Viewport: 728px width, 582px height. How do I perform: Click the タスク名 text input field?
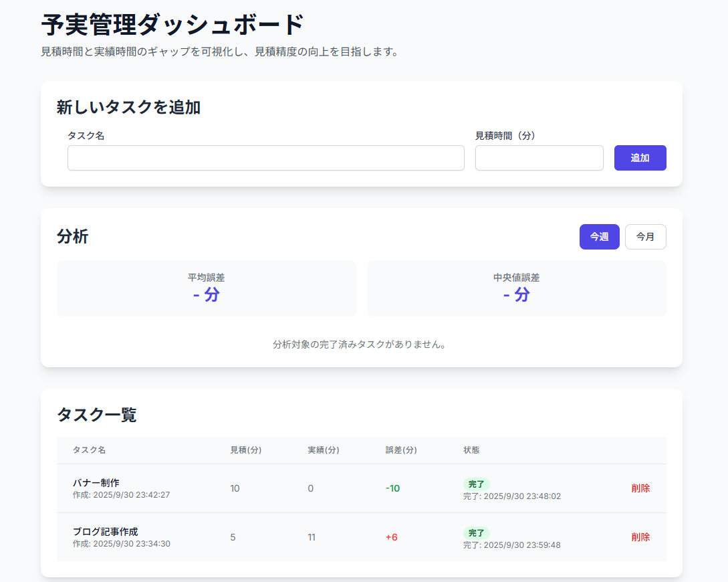265,158
